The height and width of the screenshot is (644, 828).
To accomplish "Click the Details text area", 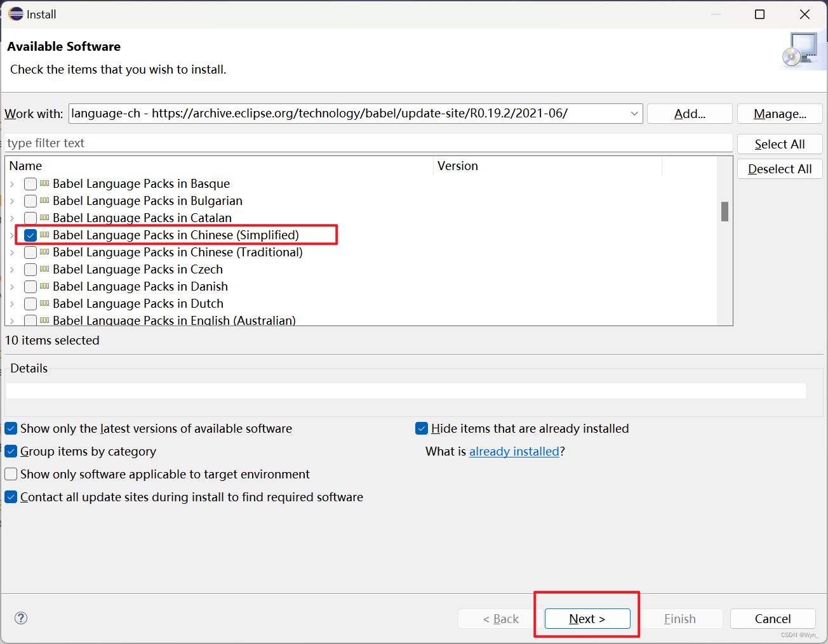I will click(406, 390).
